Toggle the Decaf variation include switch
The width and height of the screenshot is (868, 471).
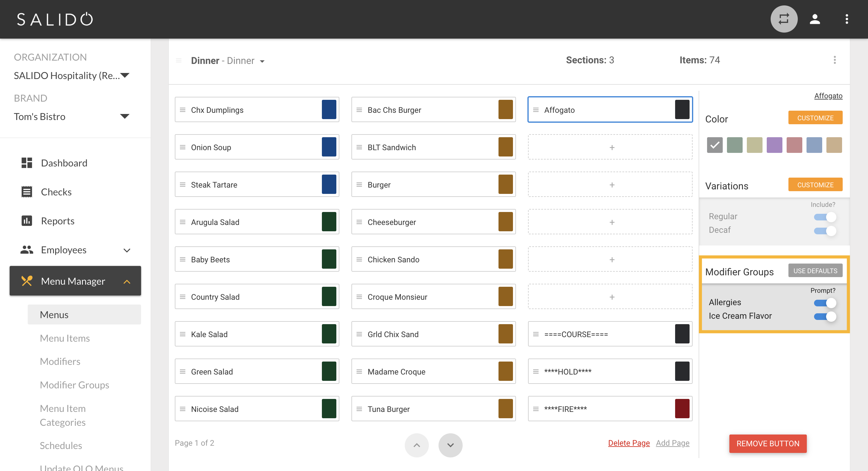coord(825,230)
